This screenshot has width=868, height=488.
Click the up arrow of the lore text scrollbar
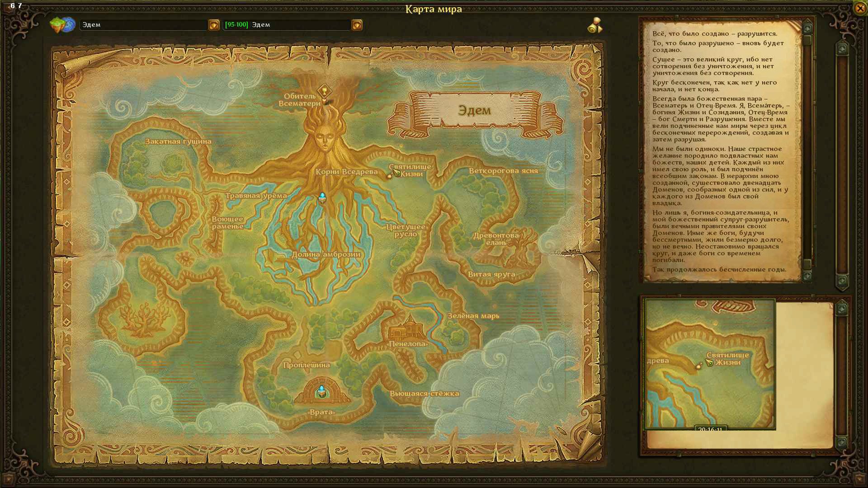click(807, 29)
